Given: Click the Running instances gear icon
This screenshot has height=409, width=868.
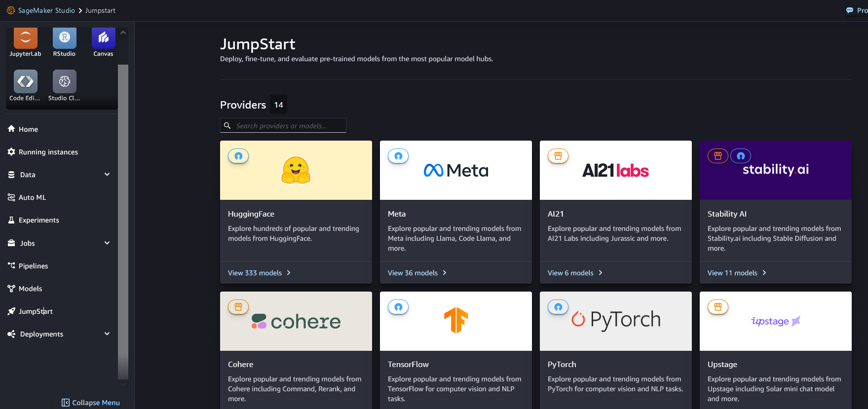Looking at the screenshot, I should click(11, 152).
